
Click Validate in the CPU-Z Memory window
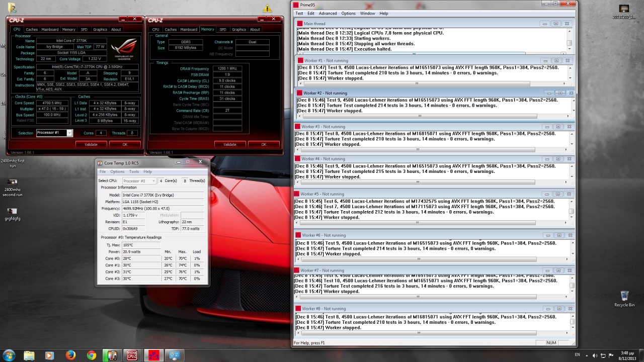(x=229, y=144)
